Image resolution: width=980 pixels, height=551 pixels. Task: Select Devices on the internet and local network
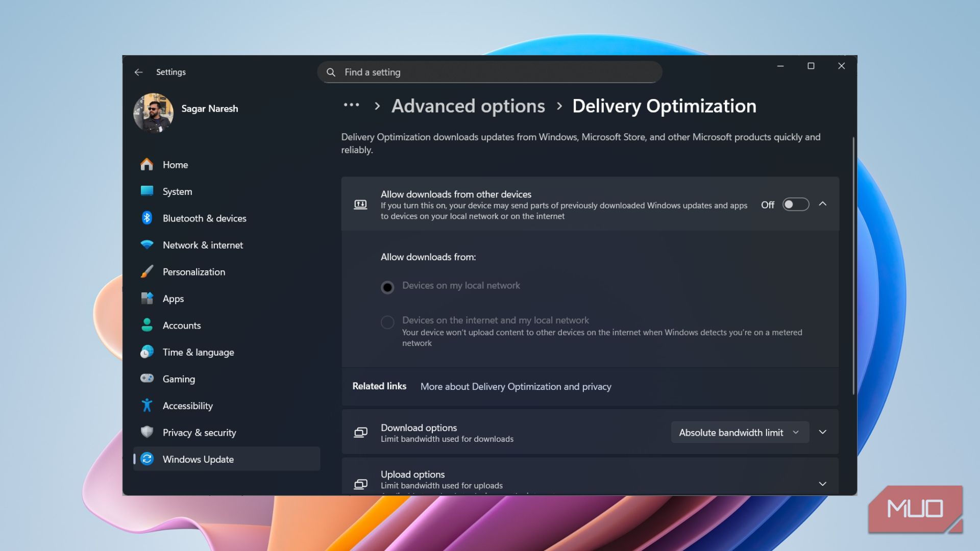(387, 322)
